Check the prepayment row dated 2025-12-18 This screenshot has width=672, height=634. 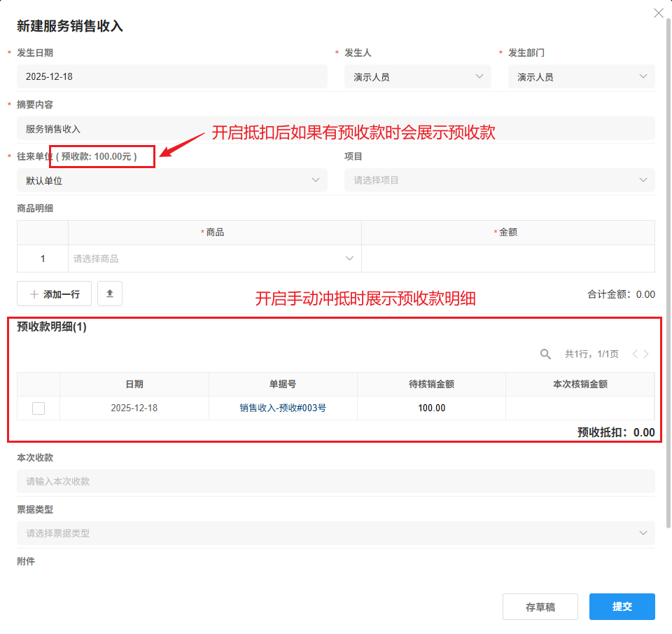coord(38,408)
